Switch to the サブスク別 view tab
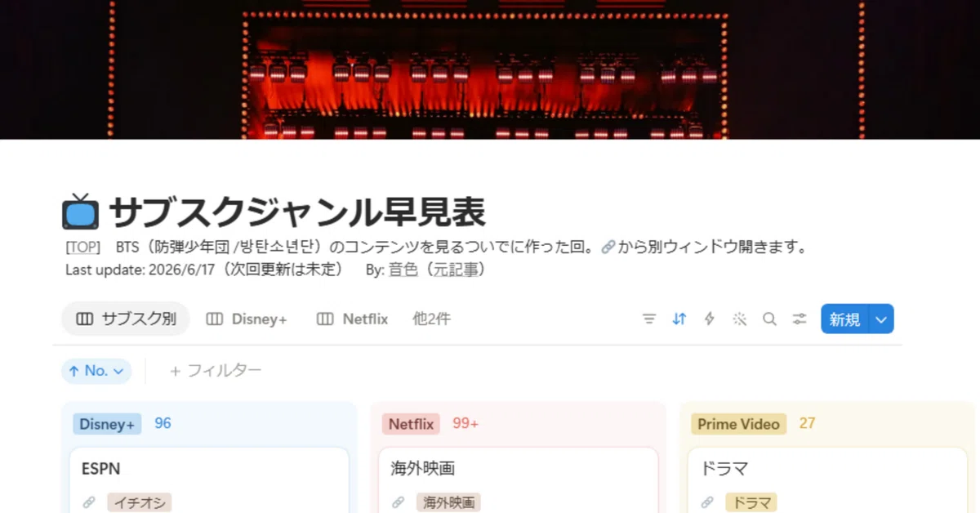Image resolution: width=980 pixels, height=513 pixels. [126, 319]
